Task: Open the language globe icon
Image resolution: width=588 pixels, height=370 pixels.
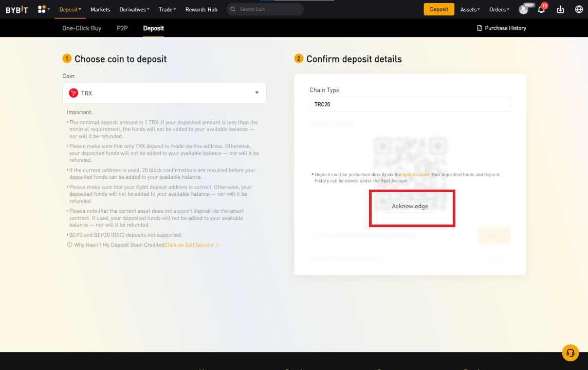Action: 579,9
